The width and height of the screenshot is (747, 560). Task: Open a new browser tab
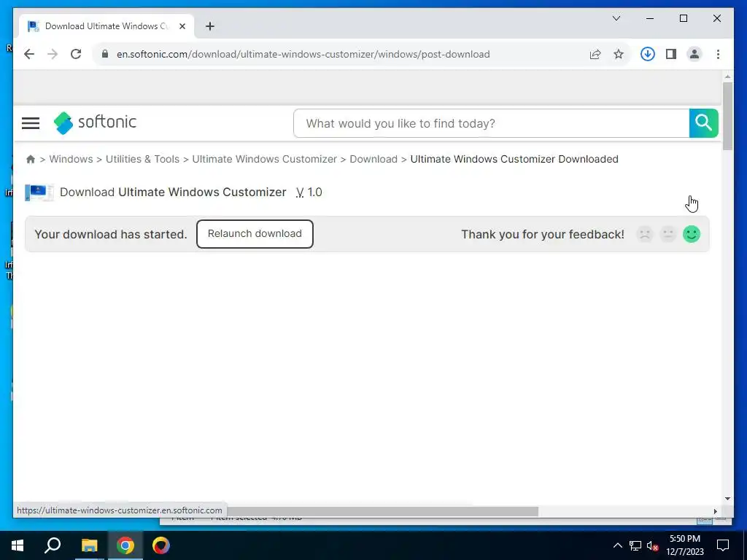pyautogui.click(x=210, y=26)
